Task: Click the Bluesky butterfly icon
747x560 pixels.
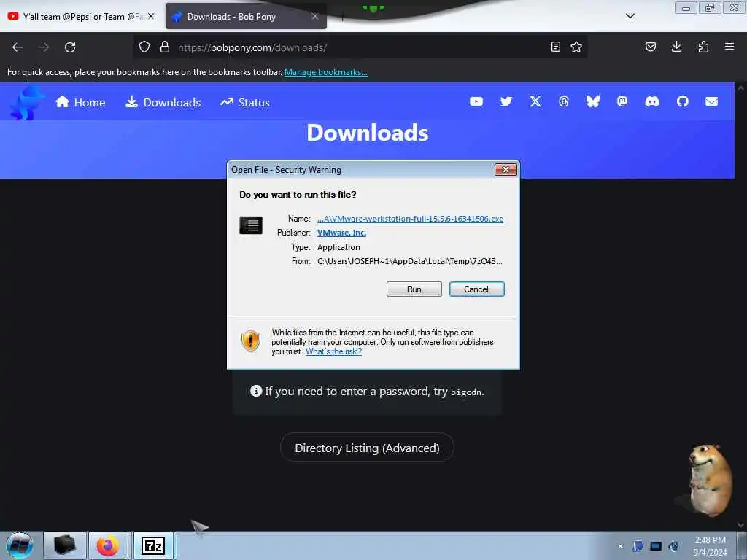Action: click(x=593, y=101)
